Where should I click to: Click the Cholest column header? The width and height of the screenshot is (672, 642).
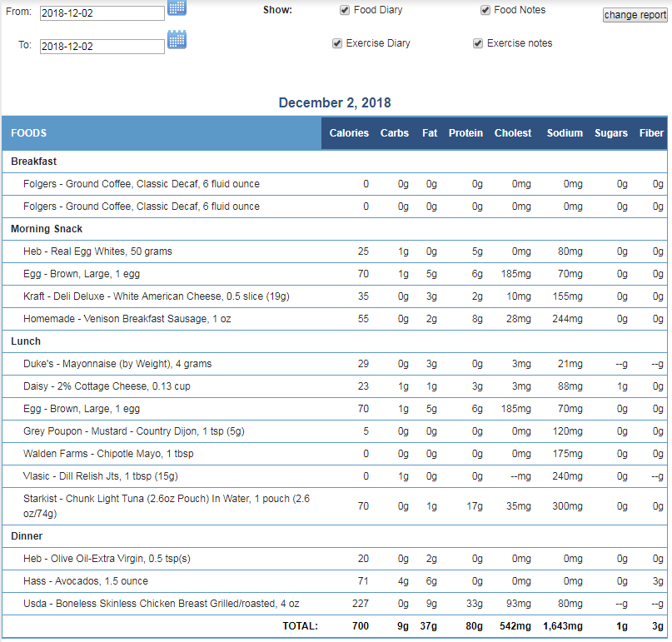coord(513,133)
